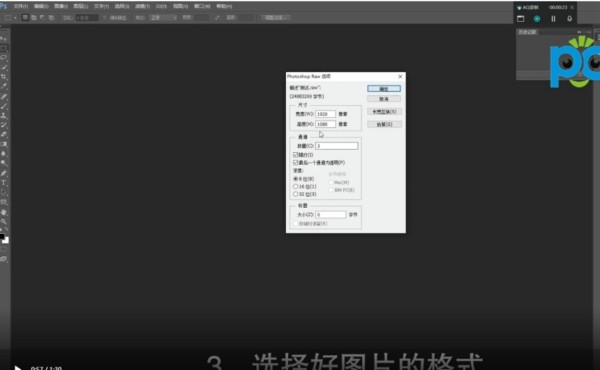The image size is (600, 370).
Task: Click the recorder window-mode icon
Action: click(520, 19)
